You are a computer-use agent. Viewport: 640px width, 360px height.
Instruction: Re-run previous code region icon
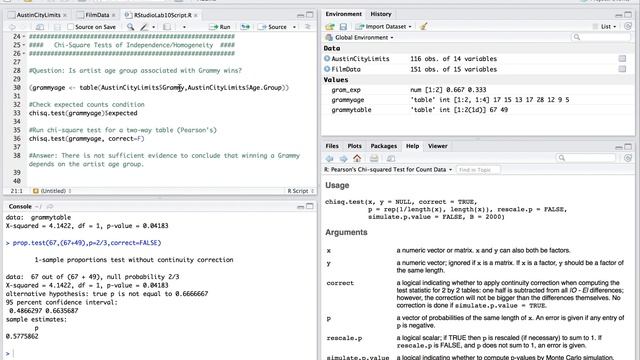click(x=245, y=27)
